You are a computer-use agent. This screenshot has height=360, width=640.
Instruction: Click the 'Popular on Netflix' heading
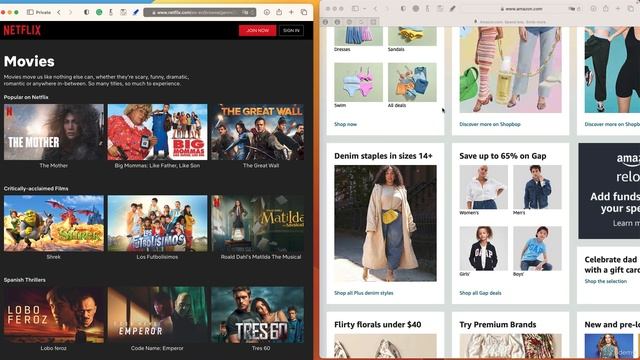26,97
